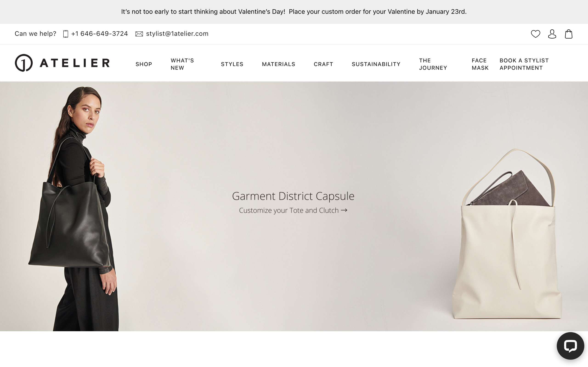Image resolution: width=588 pixels, height=367 pixels.
Task: Click the envelope email icon
Action: [139, 34]
